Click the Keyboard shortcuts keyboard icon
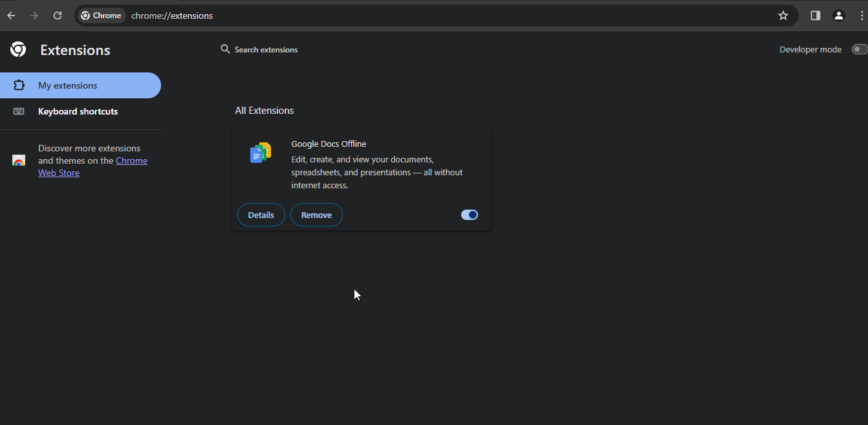This screenshot has width=868, height=425. click(19, 111)
